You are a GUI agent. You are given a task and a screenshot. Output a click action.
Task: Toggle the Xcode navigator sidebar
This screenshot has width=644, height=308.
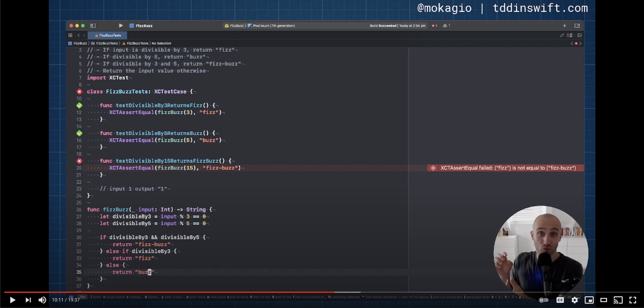[x=93, y=26]
